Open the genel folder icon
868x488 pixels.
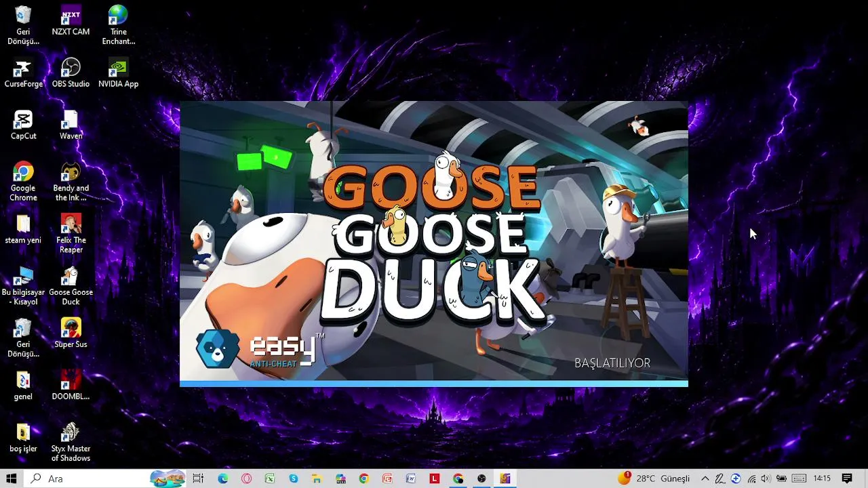[x=23, y=386]
